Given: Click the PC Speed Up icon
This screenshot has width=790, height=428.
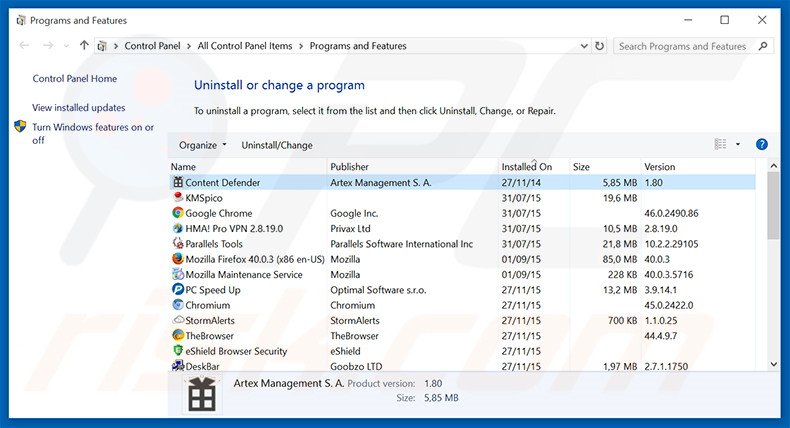Looking at the screenshot, I should point(178,289).
